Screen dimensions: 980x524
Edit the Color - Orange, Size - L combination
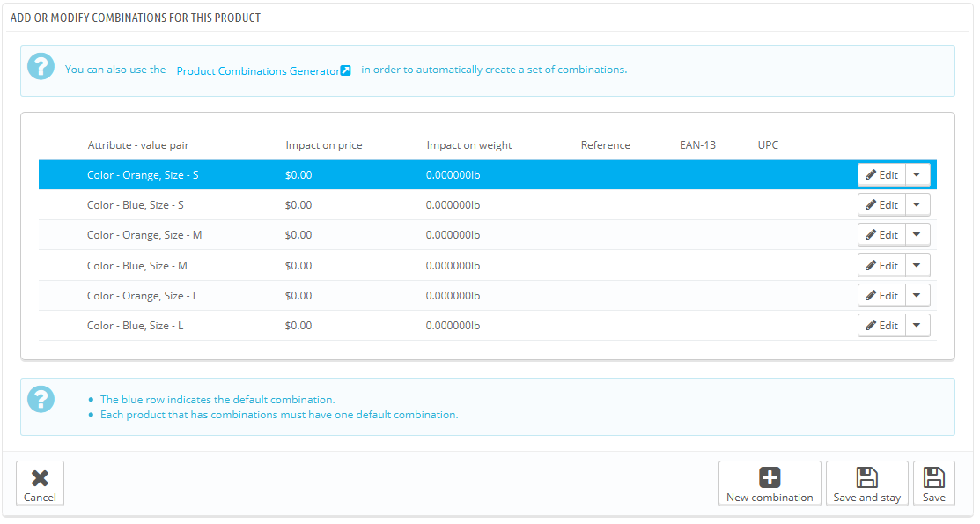pos(881,296)
